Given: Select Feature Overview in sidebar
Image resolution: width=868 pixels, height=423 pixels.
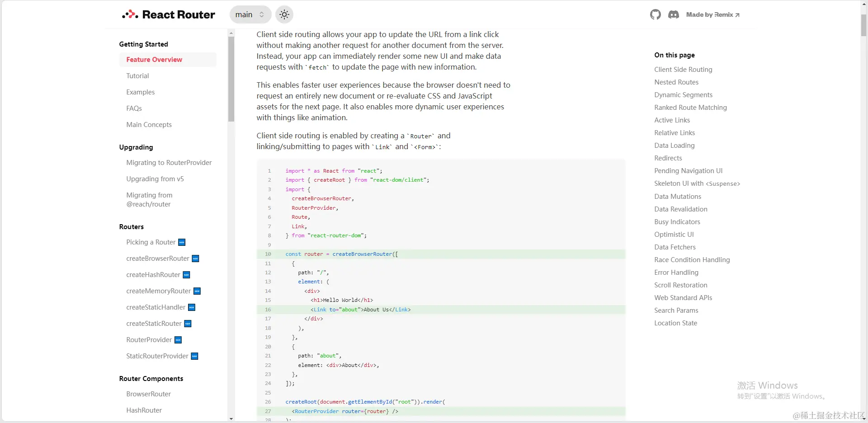Looking at the screenshot, I should coord(168,60).
